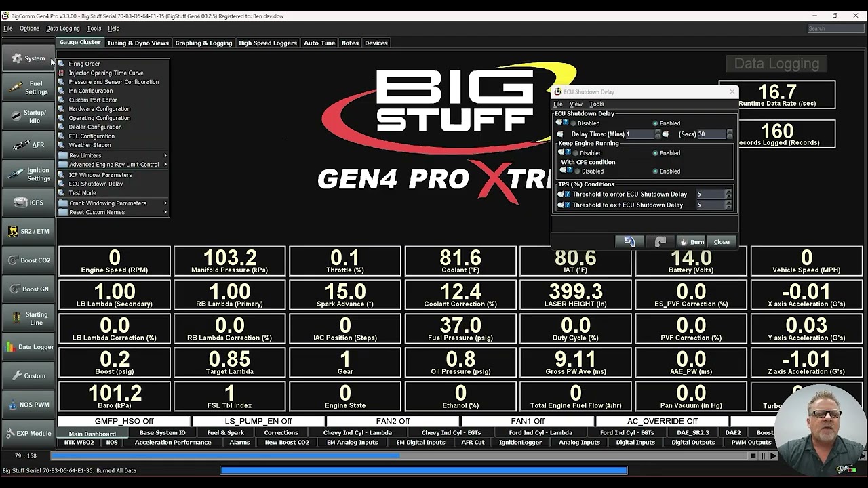Select Test Mode from System menu
The width and height of the screenshot is (868, 488).
[113, 193]
